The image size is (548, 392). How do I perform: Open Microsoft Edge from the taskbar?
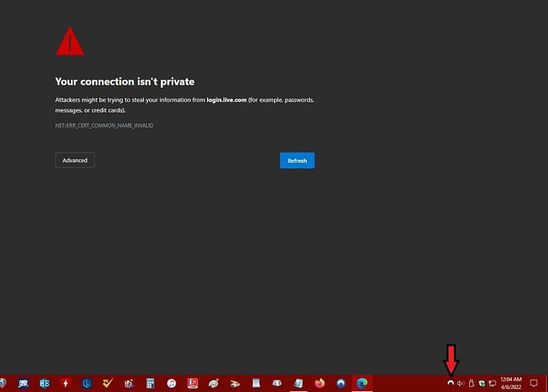362,383
